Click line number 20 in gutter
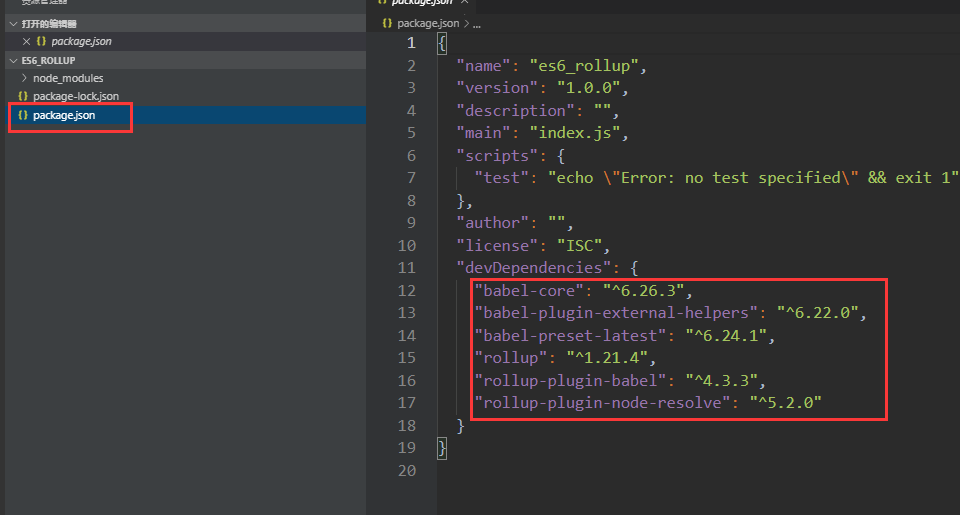Viewport: 960px width, 515px height. (407, 470)
